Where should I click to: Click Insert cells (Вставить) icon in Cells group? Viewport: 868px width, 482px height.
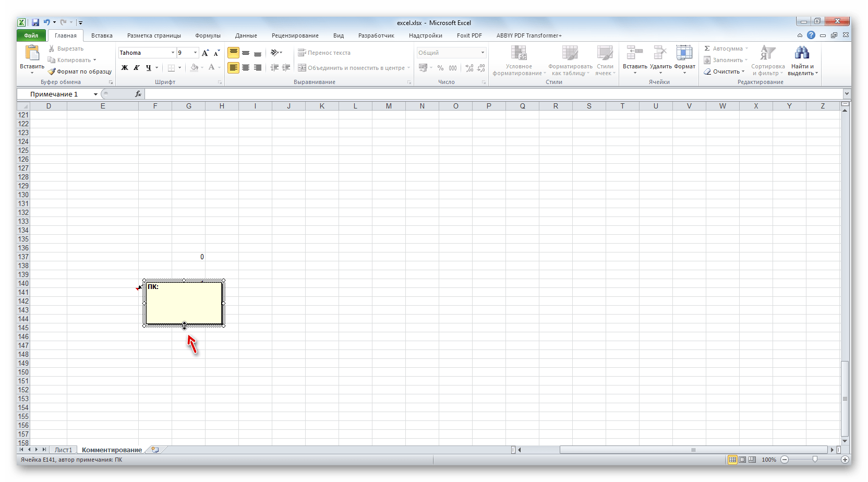click(634, 53)
